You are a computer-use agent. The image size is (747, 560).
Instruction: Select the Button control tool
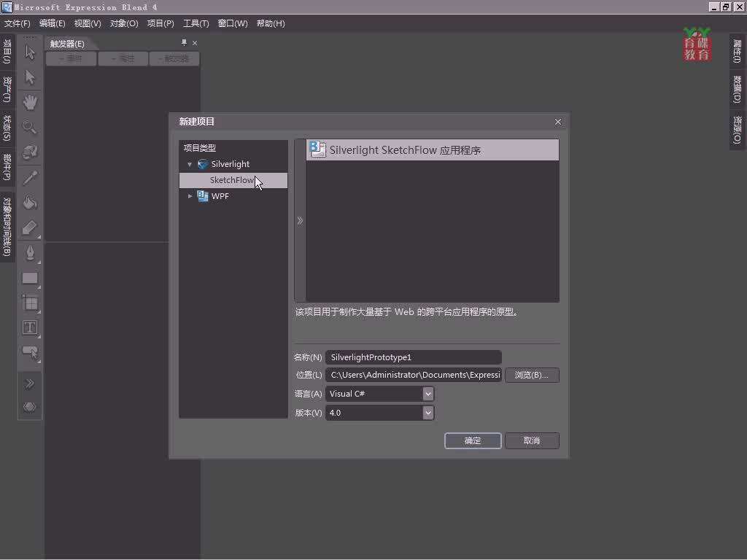tap(30, 353)
